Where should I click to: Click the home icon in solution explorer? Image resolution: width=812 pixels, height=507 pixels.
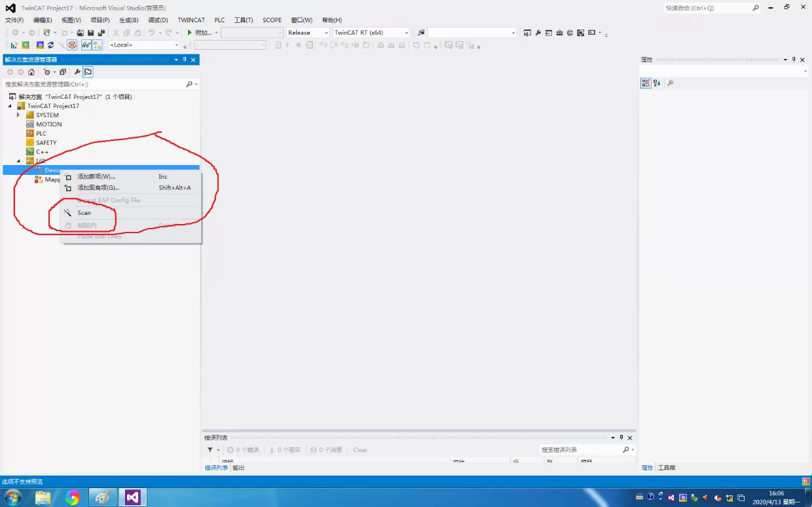pyautogui.click(x=31, y=72)
